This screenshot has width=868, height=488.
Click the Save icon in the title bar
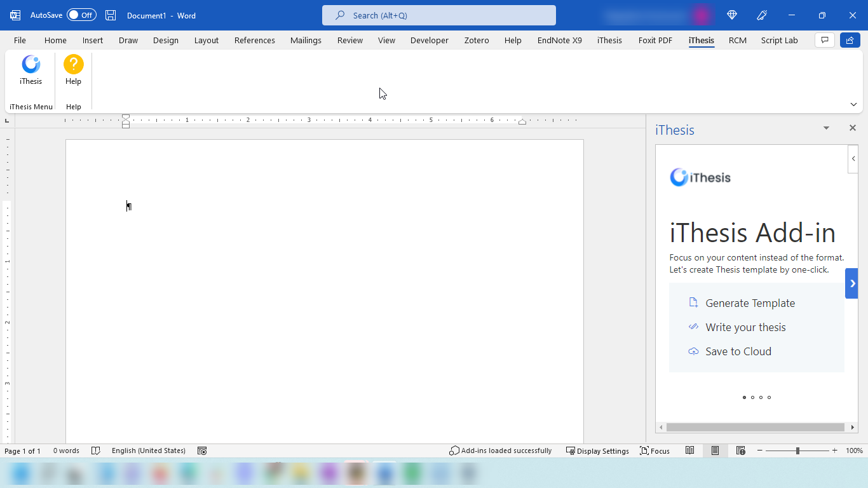111,15
